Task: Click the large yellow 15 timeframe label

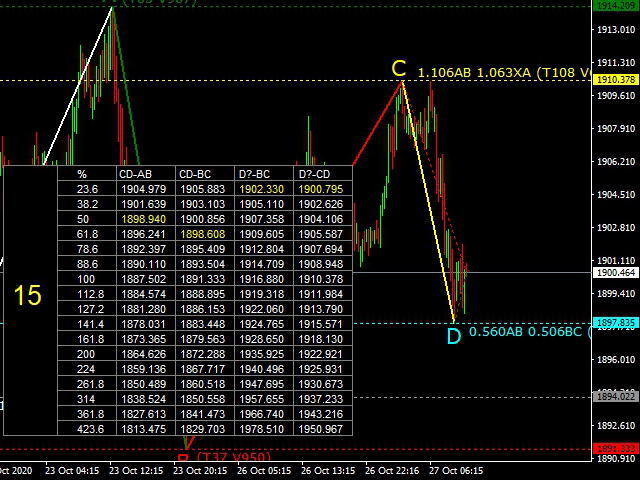Action: [x=28, y=295]
